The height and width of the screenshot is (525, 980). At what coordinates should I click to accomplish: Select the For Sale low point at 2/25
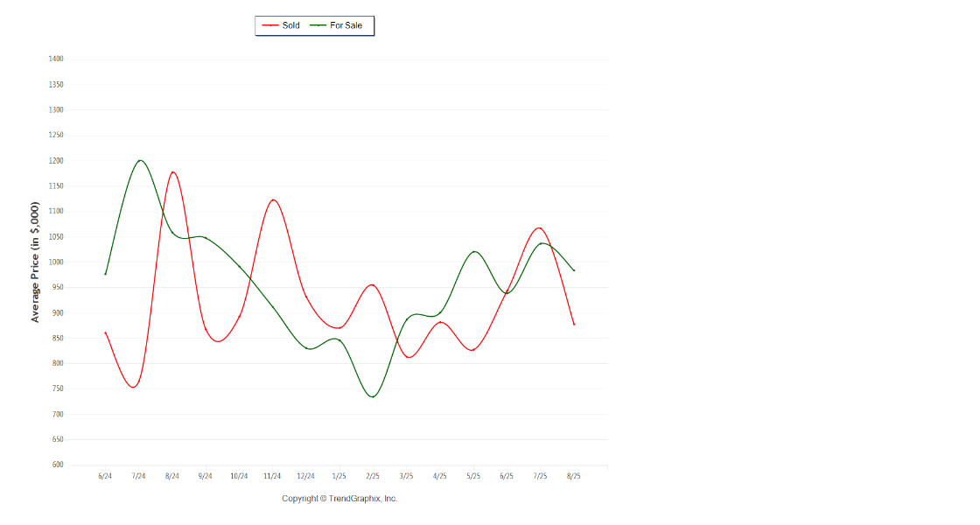[373, 396]
